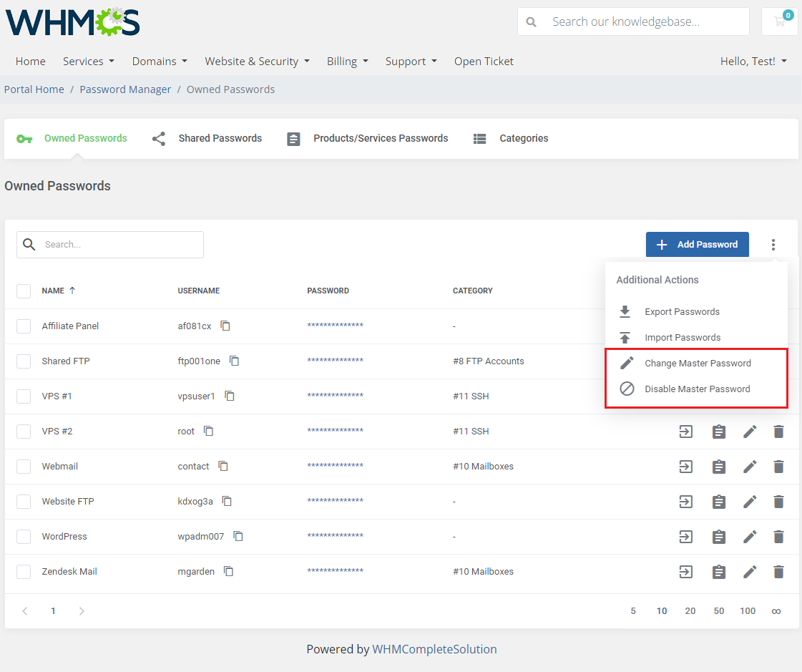Switch to Products/Services Passwords tab
The height and width of the screenshot is (672, 802).
pyautogui.click(x=367, y=138)
